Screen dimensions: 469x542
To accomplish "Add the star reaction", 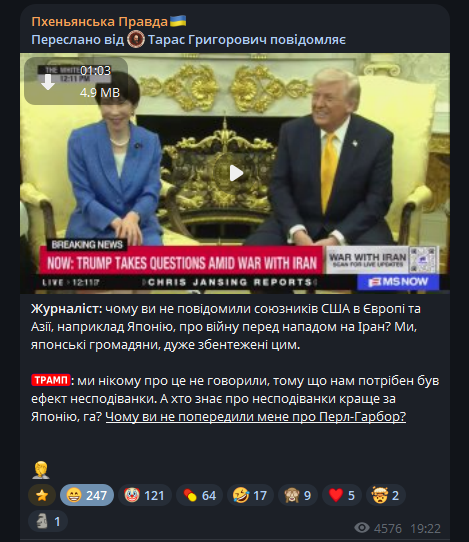I will pyautogui.click(x=42, y=495).
